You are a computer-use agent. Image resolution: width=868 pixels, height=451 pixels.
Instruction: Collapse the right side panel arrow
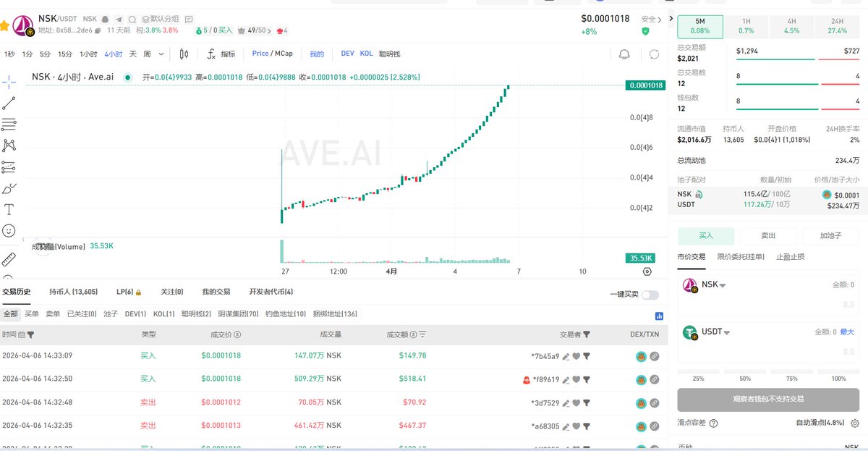click(671, 19)
